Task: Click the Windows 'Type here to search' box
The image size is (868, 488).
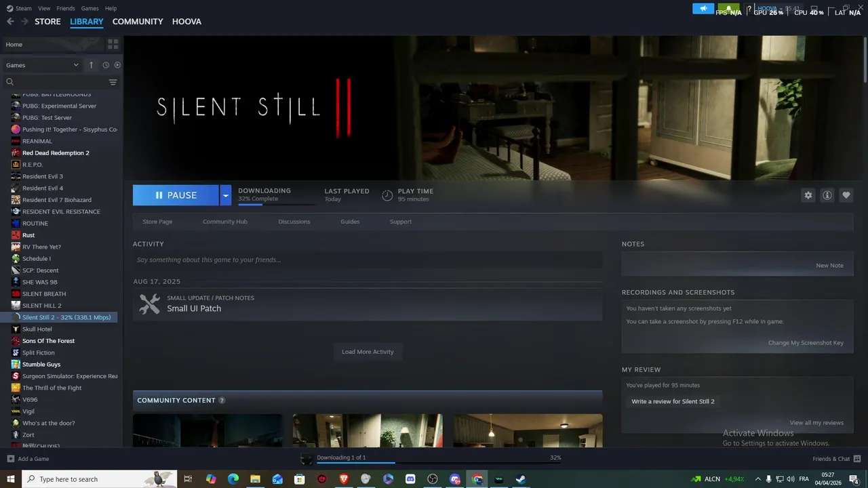Action: point(99,479)
